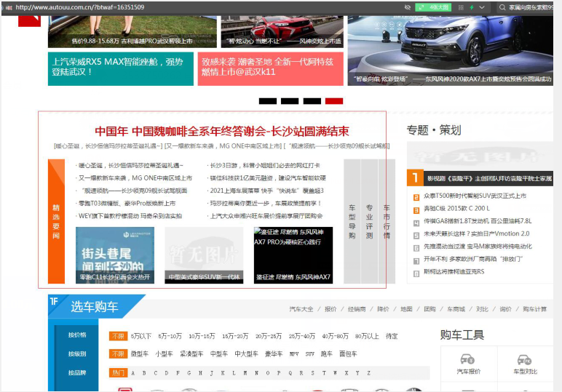
Task: Open the pink 全新一代阿特兹 banner
Action: [271, 69]
